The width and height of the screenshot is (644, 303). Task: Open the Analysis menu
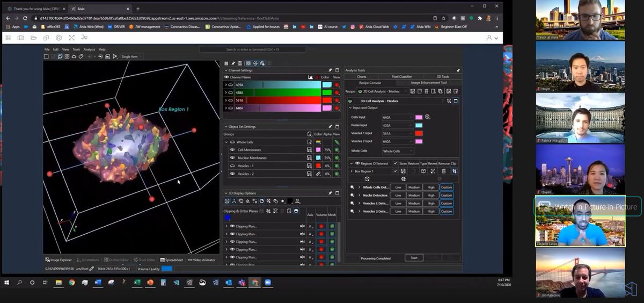(x=89, y=49)
